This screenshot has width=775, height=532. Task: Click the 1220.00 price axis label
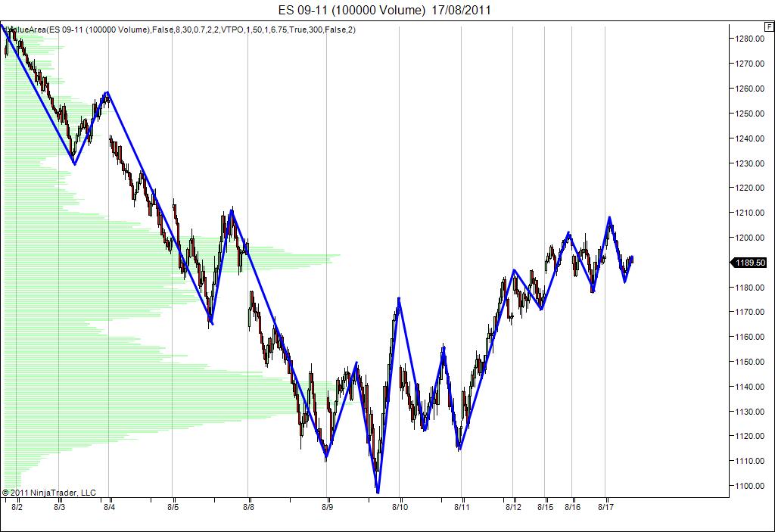(751, 188)
